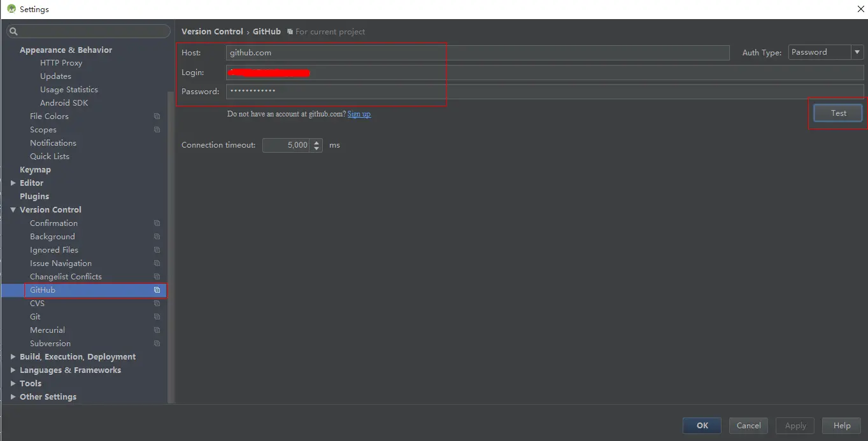
Task: Click the project-level icon beside GitHub row
Action: click(157, 290)
